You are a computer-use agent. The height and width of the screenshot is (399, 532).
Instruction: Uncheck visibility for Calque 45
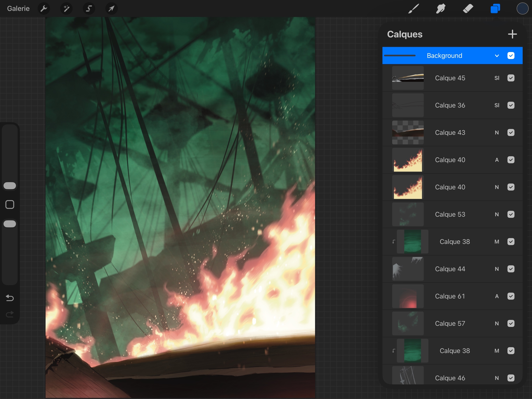click(x=511, y=78)
